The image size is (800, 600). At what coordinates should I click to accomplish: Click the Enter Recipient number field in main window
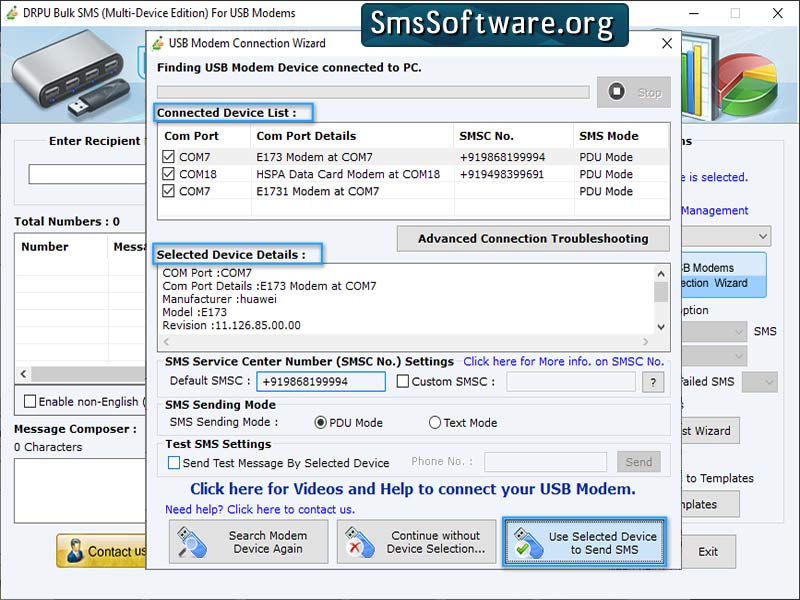click(87, 174)
